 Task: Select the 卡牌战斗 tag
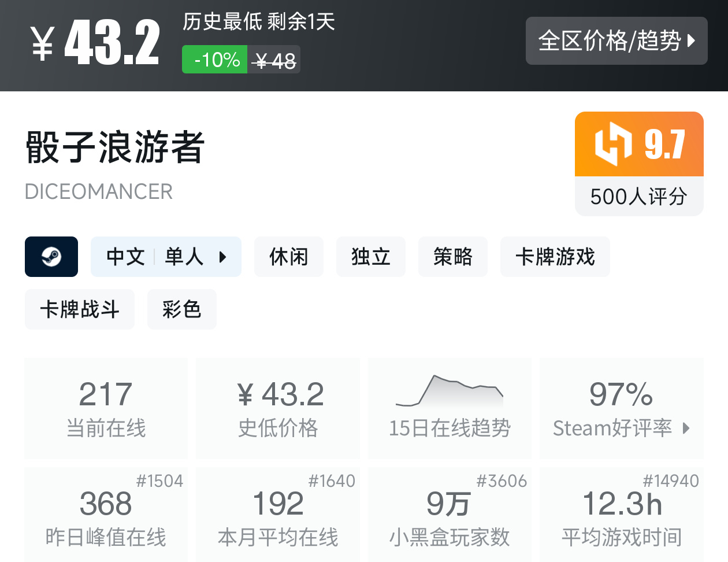click(80, 309)
